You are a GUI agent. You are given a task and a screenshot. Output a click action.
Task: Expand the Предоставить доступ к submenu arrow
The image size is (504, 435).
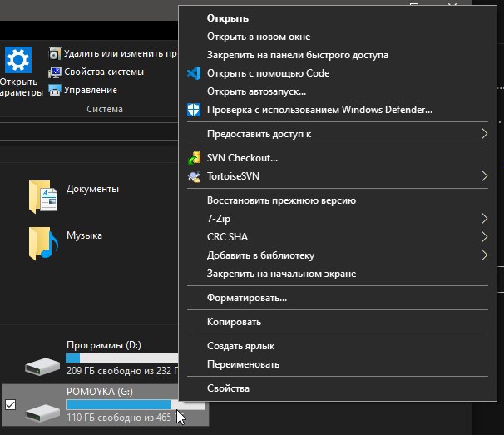pos(484,134)
